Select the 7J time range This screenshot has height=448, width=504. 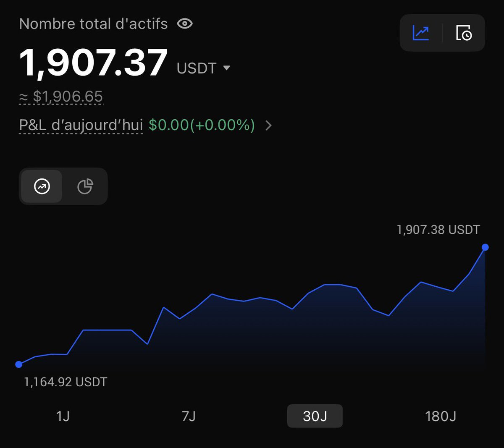[x=189, y=416]
